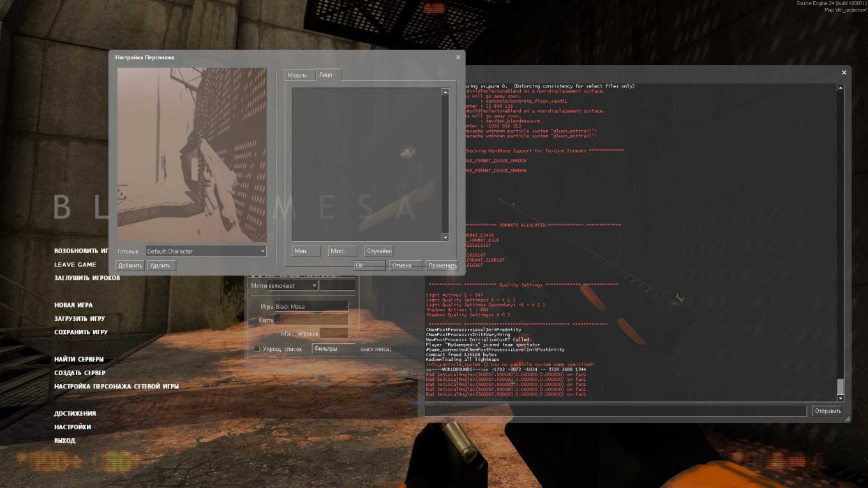Toggle the Упрощ. список checkbox
This screenshot has height=488, width=868.
(x=257, y=349)
